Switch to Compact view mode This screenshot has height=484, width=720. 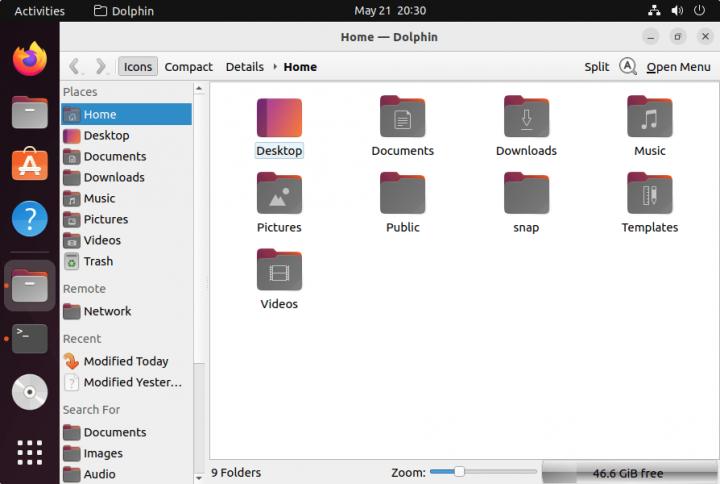pos(188,67)
